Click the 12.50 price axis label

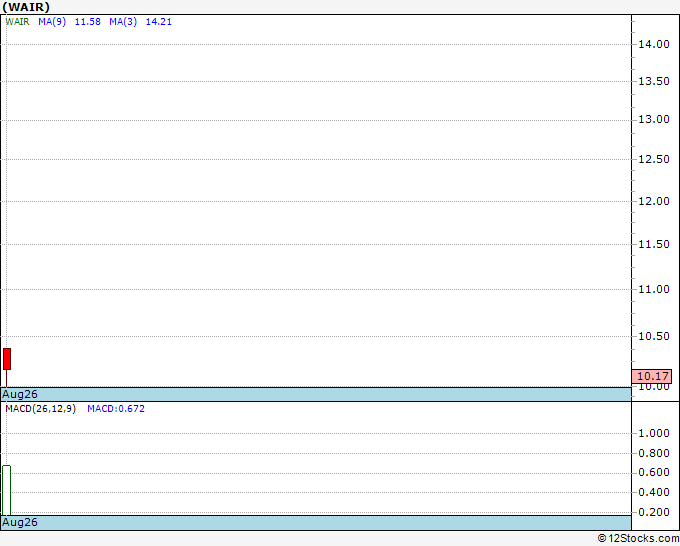[654, 159]
